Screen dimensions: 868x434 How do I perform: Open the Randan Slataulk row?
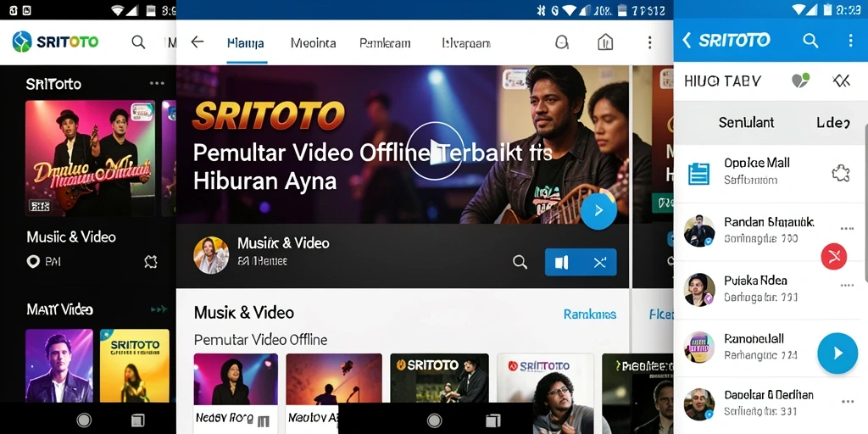point(769,231)
